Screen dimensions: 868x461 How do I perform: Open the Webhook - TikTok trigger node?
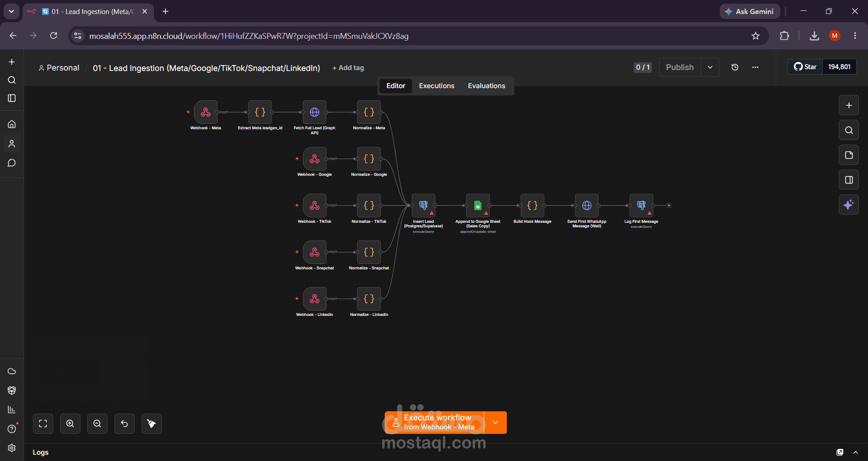[315, 206]
